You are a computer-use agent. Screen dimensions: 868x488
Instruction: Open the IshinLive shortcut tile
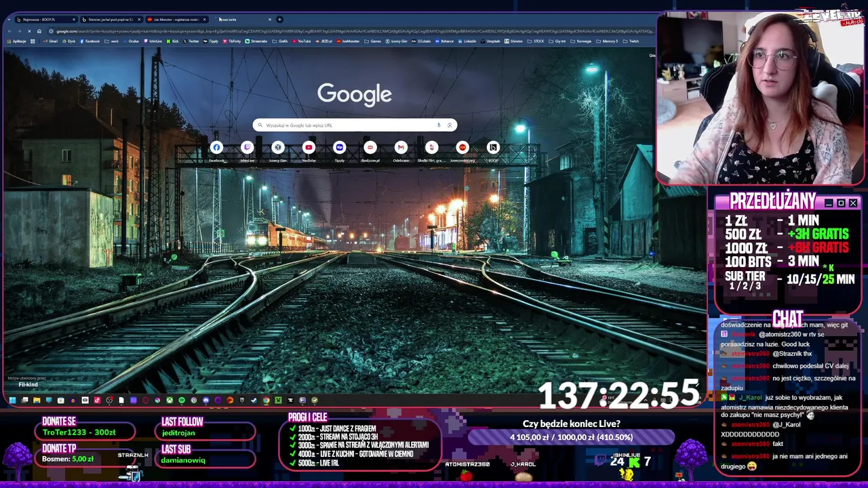pyautogui.click(x=248, y=150)
